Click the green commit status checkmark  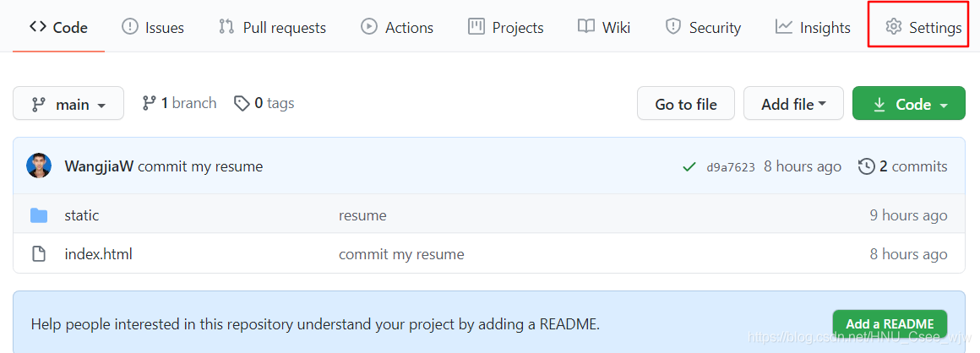pos(689,167)
